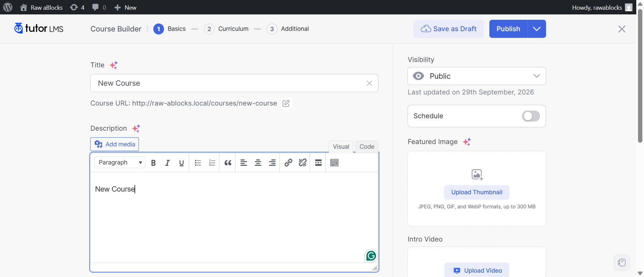Image resolution: width=644 pixels, height=277 pixels.
Task: Align text left
Action: tap(244, 163)
